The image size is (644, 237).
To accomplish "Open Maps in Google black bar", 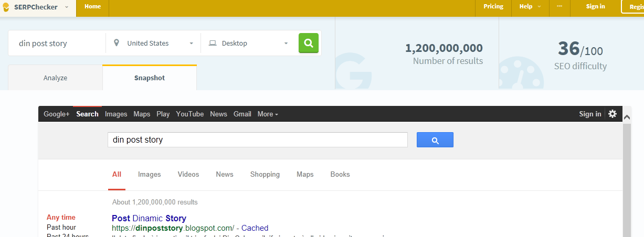I will click(x=142, y=114).
